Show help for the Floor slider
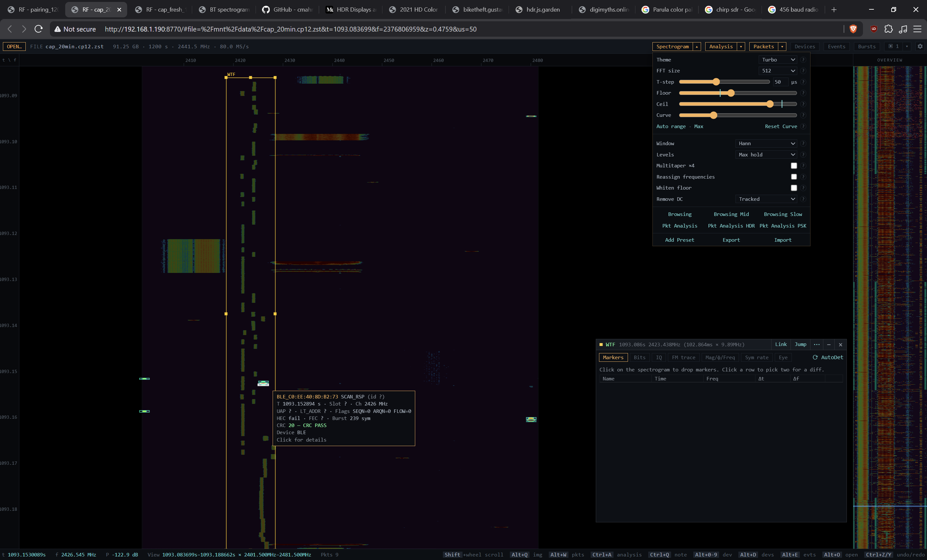The image size is (927, 560). point(803,93)
